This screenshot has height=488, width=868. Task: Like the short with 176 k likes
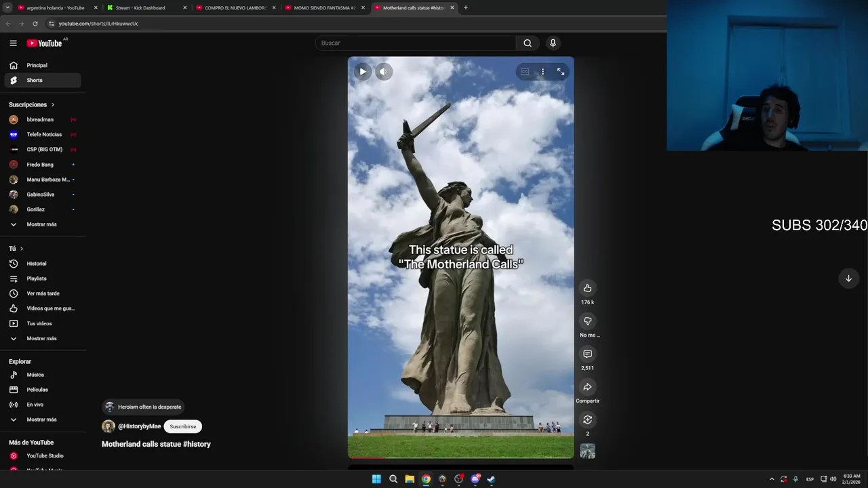(587, 288)
